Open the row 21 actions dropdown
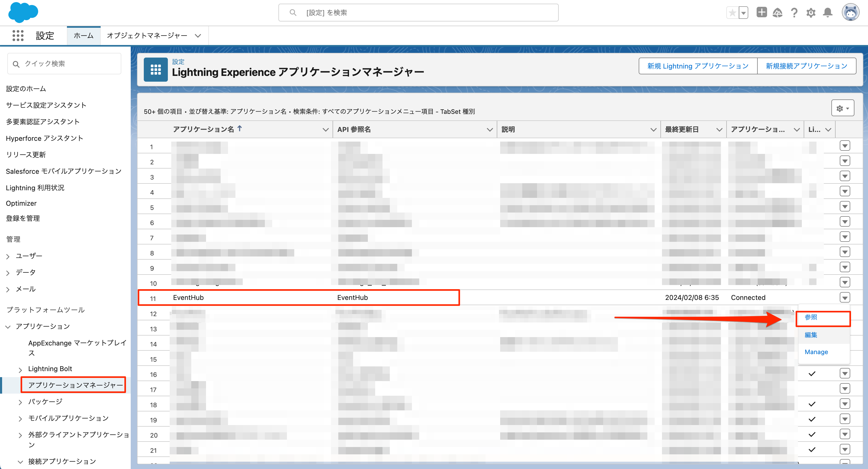The image size is (868, 469). click(x=844, y=449)
